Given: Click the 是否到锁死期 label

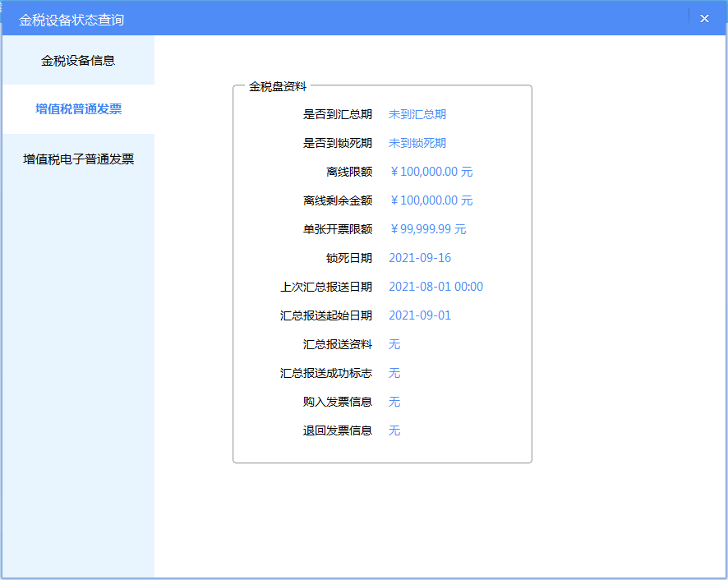Looking at the screenshot, I should [338, 143].
